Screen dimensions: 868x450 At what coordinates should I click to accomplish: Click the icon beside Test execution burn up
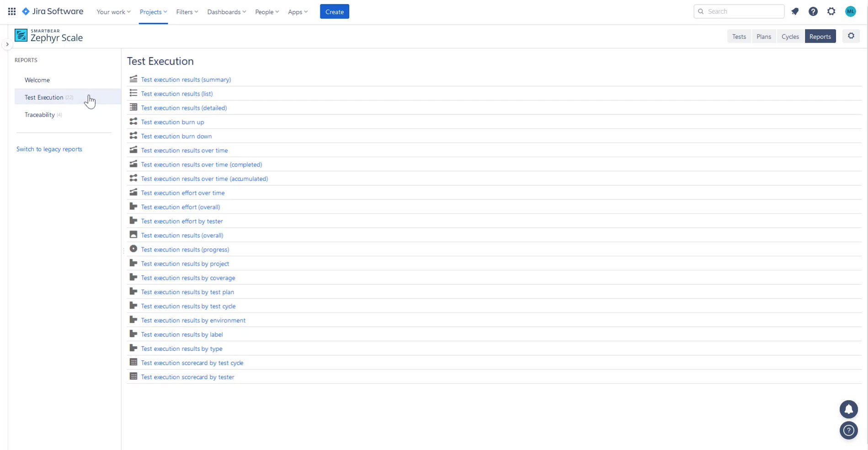[133, 122]
